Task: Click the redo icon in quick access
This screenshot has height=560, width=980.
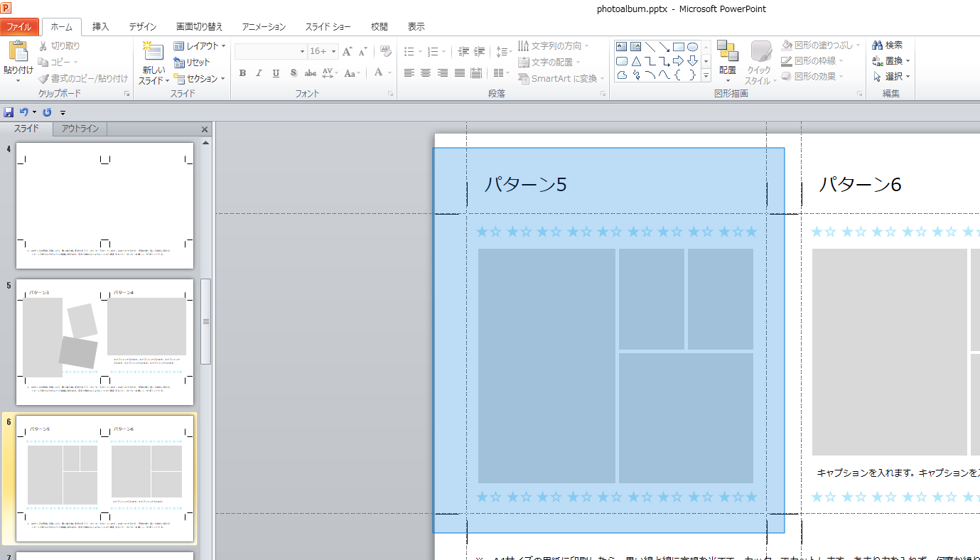Action: tap(48, 112)
